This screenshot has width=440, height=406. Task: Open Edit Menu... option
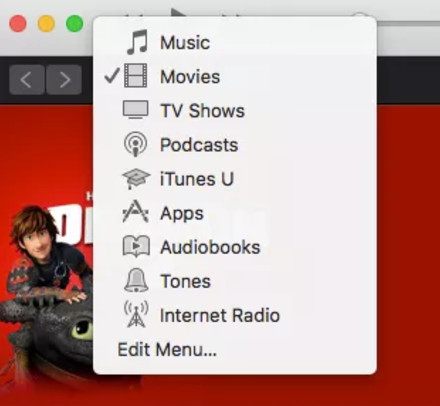click(x=235, y=349)
